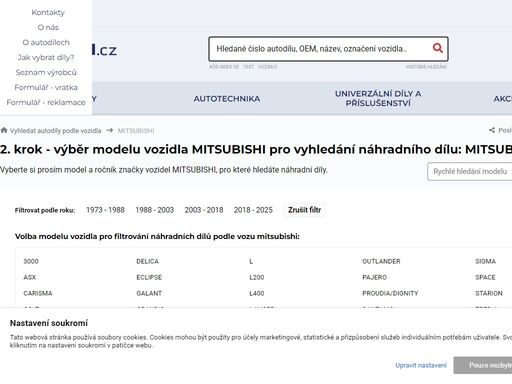
Task: Filter models by years 1973 - 1988
Action: pyautogui.click(x=105, y=210)
